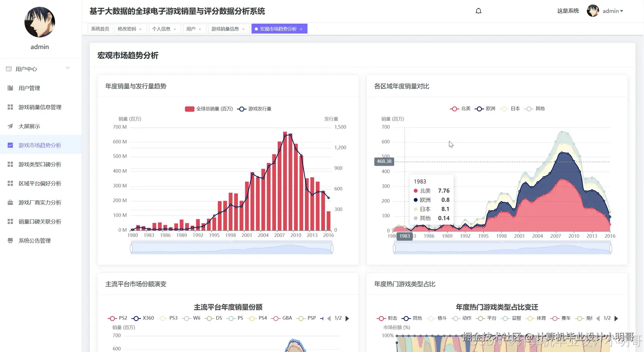The image size is (644, 352).
Task: Click the 区域平台偏好分析 grid icon
Action: coord(10,183)
